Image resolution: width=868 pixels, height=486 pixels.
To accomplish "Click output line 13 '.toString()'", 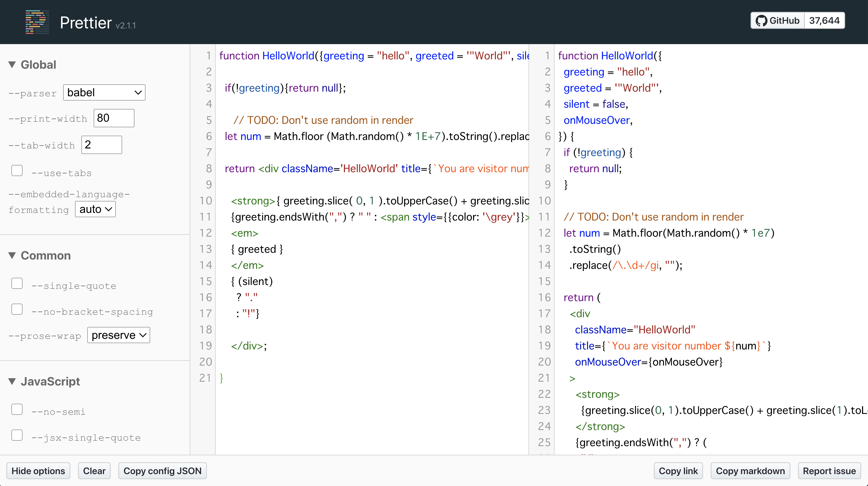I will point(595,249).
